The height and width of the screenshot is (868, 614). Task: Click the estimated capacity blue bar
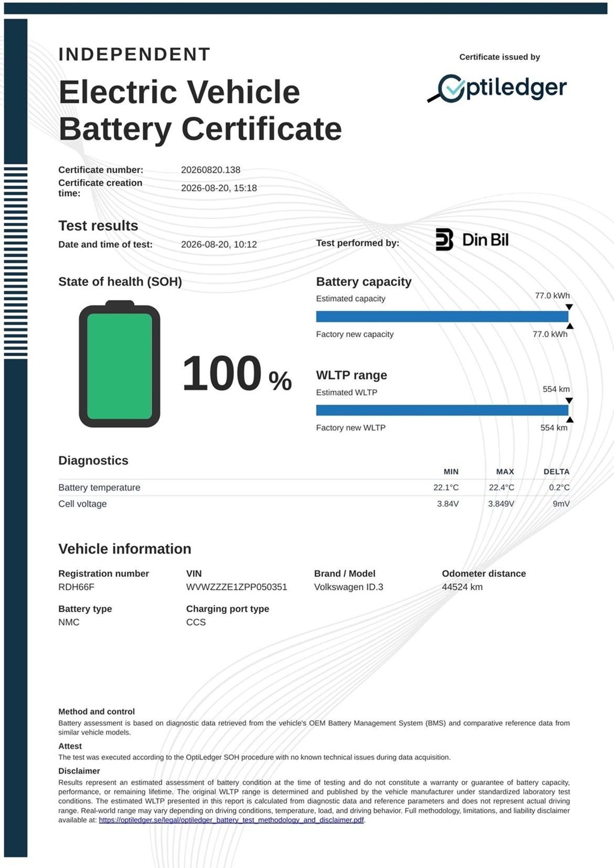442,316
